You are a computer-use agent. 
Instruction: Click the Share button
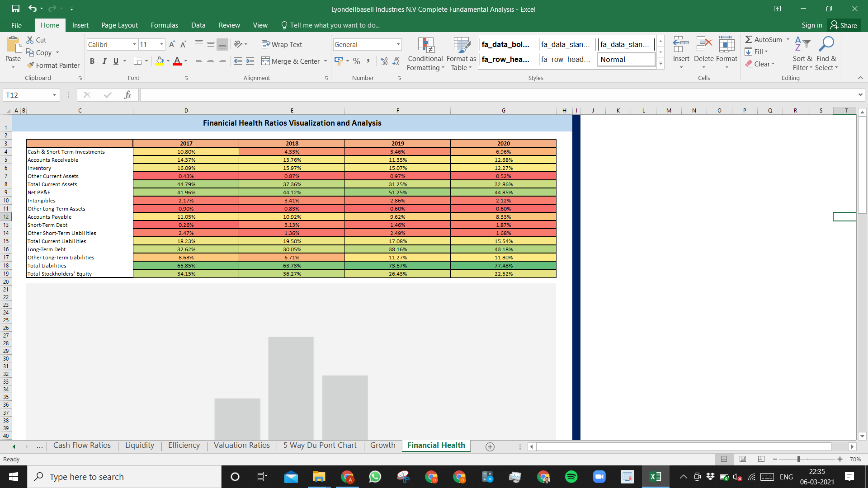click(844, 25)
